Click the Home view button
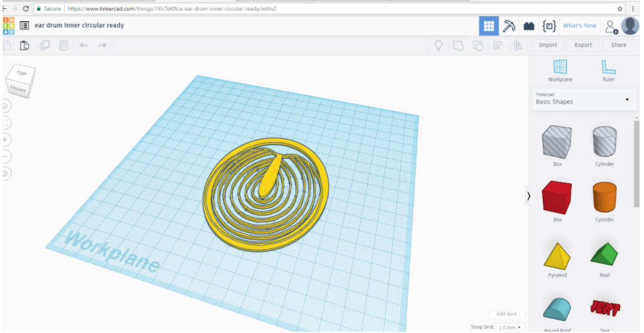 click(6, 105)
